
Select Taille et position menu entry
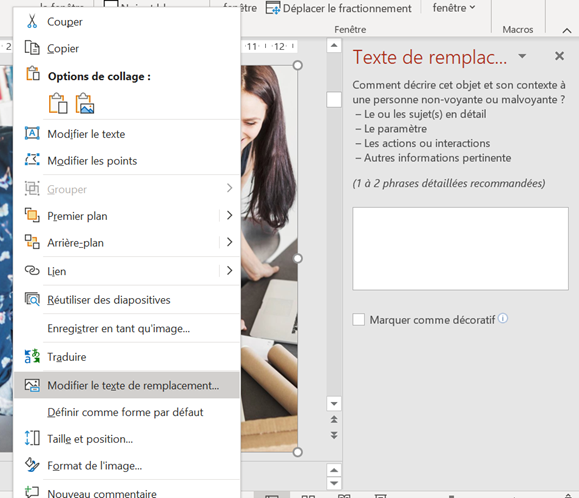click(127, 439)
